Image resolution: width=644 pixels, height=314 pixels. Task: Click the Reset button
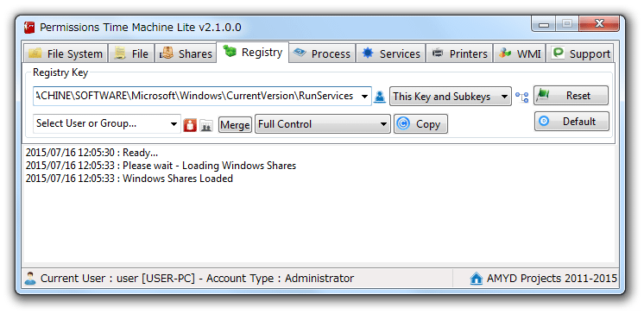click(x=571, y=96)
